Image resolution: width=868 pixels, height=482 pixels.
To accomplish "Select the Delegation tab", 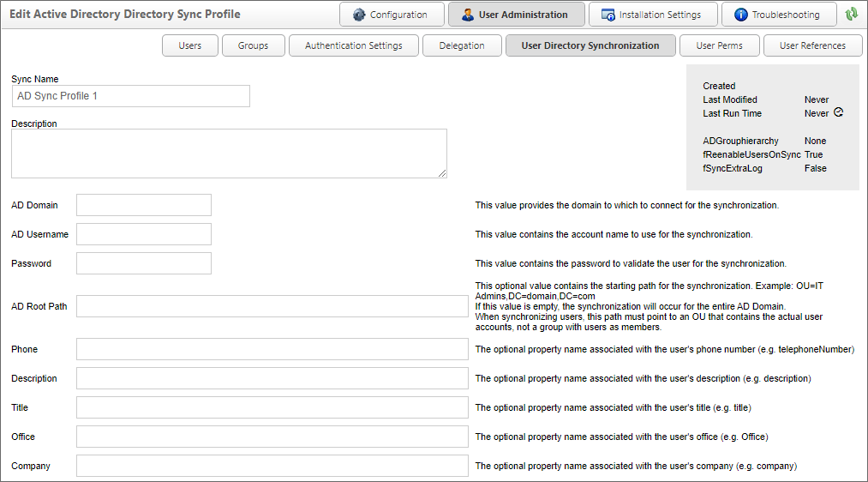I will 462,45.
